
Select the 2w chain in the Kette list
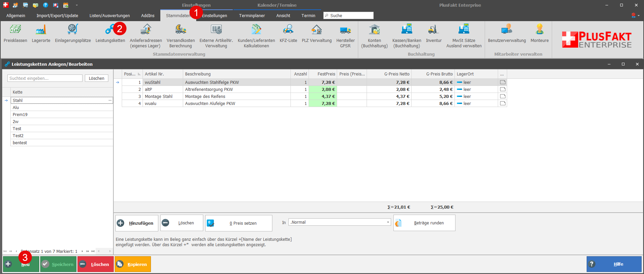pos(62,121)
